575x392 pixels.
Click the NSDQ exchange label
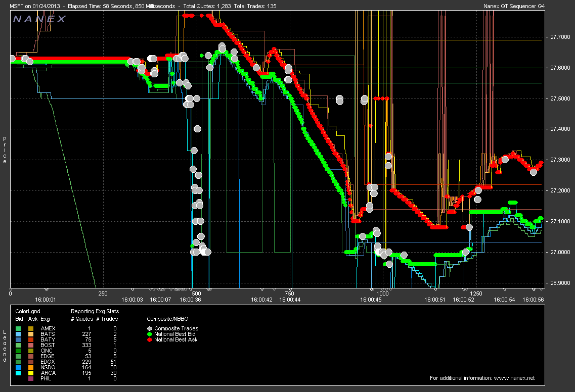pos(48,367)
